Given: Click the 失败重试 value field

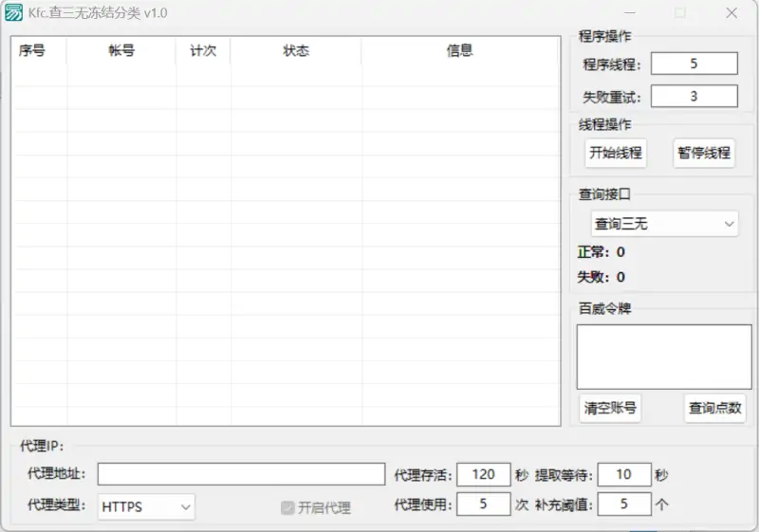Looking at the screenshot, I should (x=694, y=96).
